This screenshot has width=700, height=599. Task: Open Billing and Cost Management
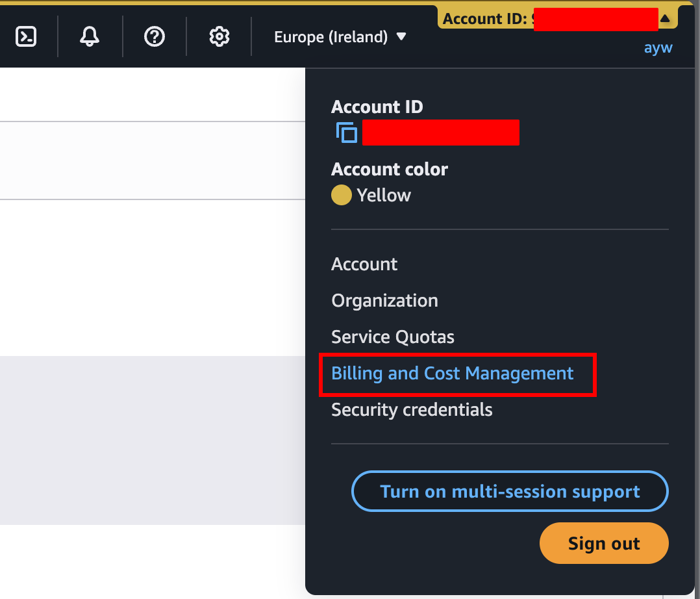click(451, 374)
